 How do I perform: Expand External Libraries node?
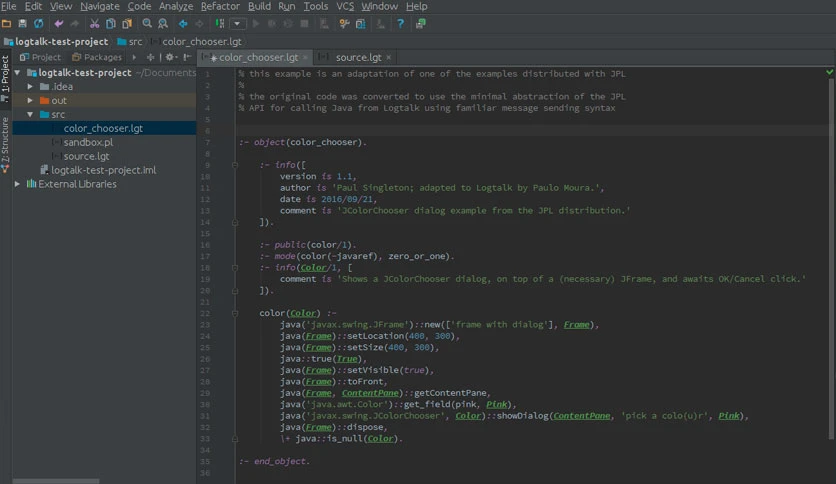point(18,184)
